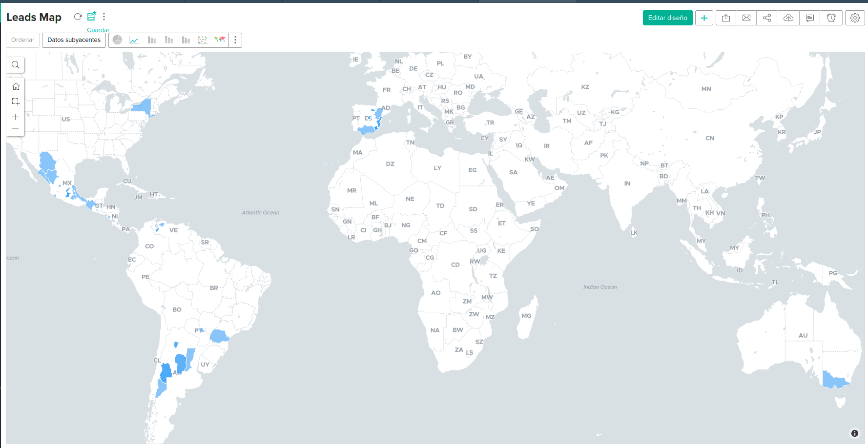Reset map view with home icon
This screenshot has width=868, height=448.
click(15, 86)
